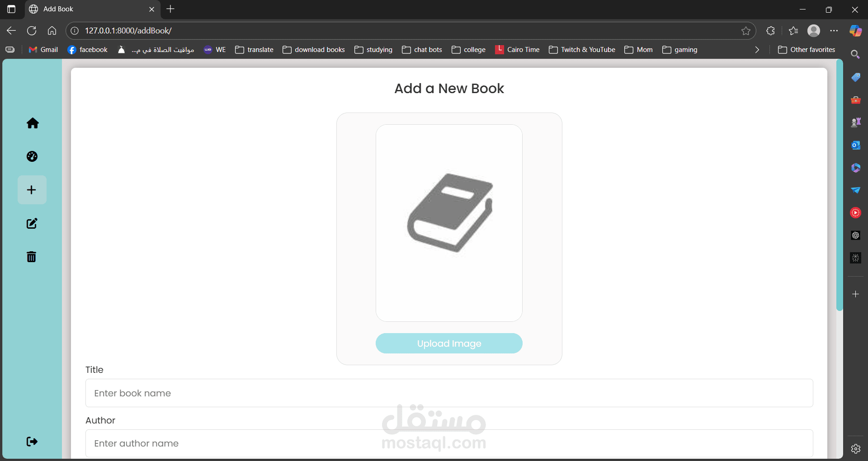The height and width of the screenshot is (461, 868).
Task: Open the gaming bookmarks folder
Action: point(680,50)
